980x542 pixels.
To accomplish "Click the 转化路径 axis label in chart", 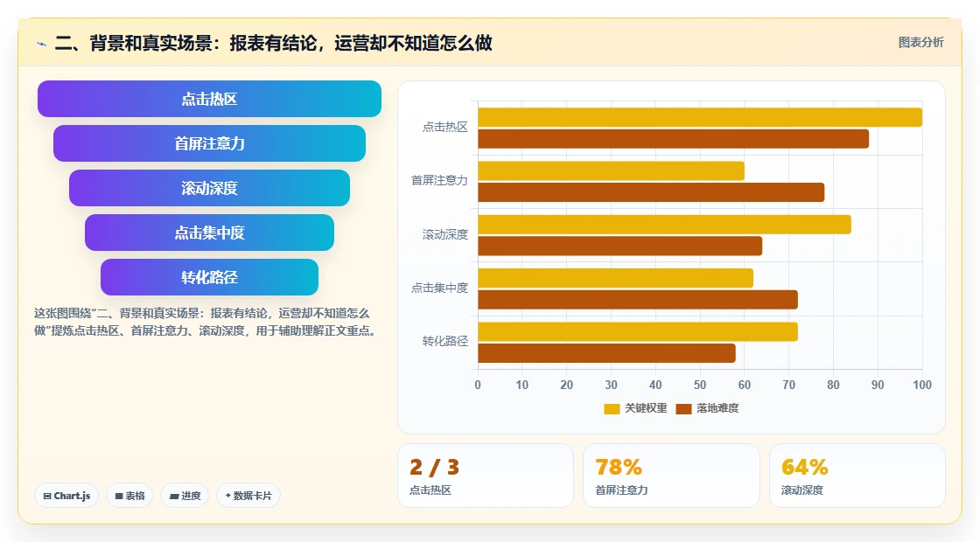I will [x=445, y=341].
